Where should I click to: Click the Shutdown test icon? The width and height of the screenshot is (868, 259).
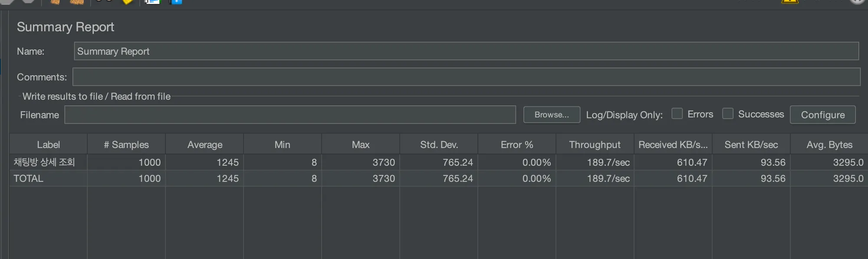pos(29,1)
